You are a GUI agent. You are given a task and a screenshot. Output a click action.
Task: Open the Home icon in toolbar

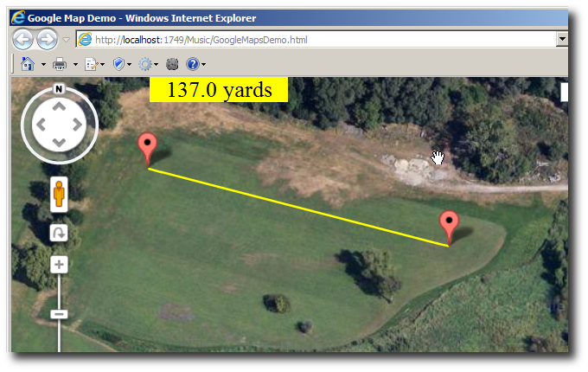pyautogui.click(x=28, y=64)
